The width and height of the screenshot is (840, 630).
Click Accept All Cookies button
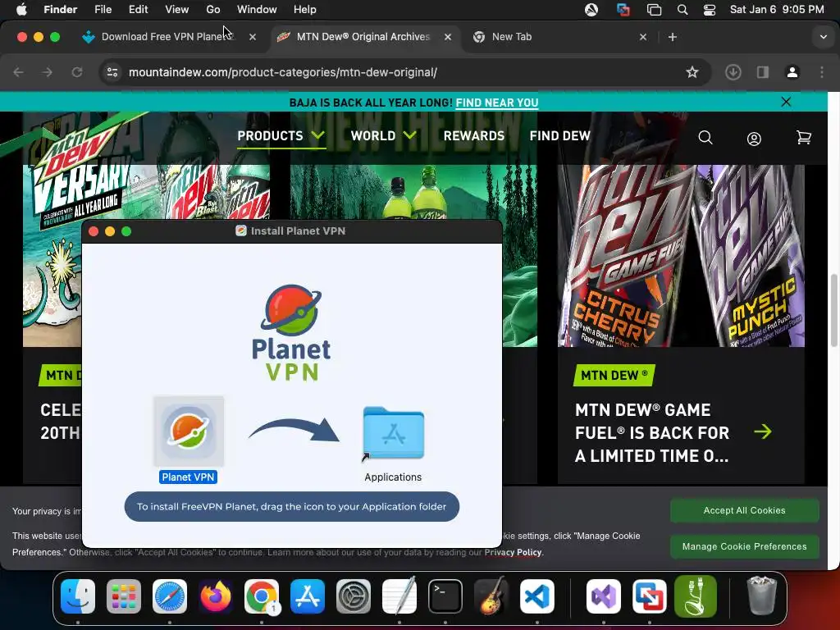(744, 510)
